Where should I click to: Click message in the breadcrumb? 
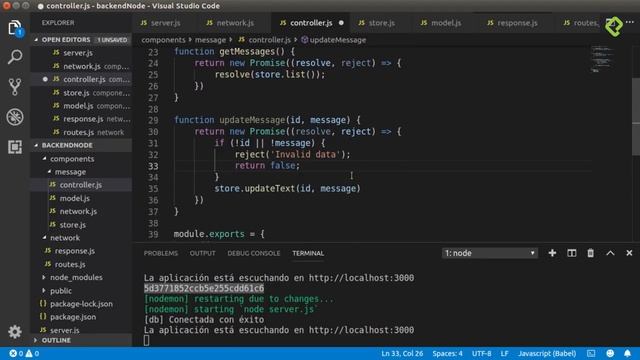point(210,40)
